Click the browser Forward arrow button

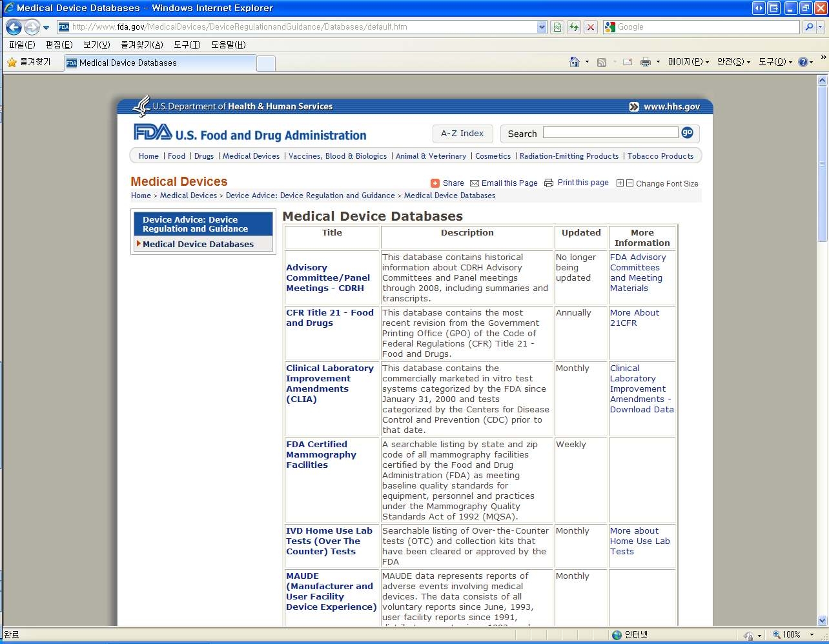[32, 27]
